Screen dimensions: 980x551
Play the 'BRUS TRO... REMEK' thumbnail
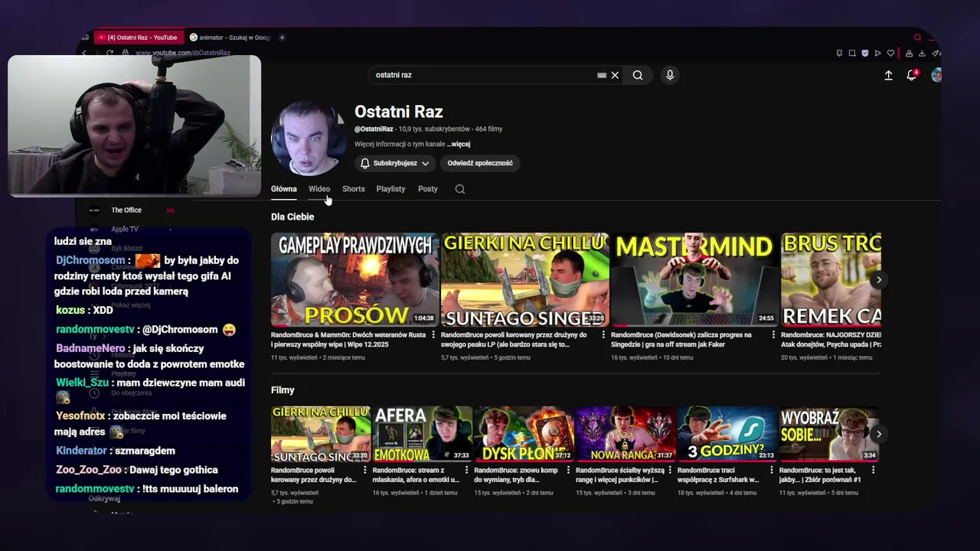[x=831, y=280]
